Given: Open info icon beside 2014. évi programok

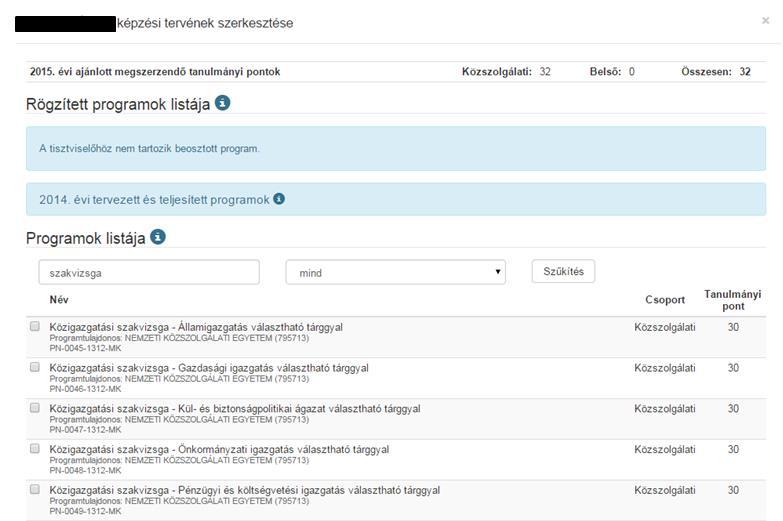Looking at the screenshot, I should click(279, 199).
